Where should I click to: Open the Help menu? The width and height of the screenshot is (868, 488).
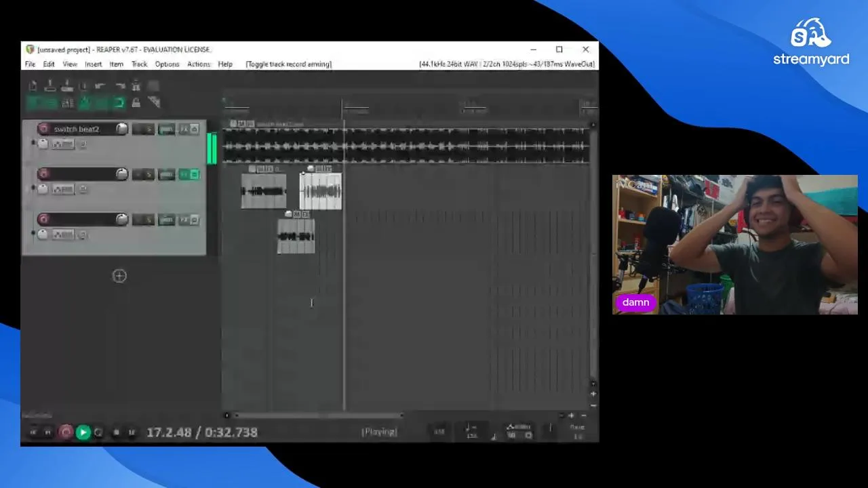[x=225, y=64]
